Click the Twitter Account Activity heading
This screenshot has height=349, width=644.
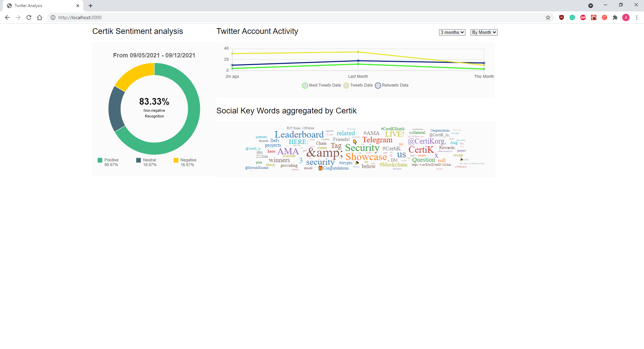[257, 31]
